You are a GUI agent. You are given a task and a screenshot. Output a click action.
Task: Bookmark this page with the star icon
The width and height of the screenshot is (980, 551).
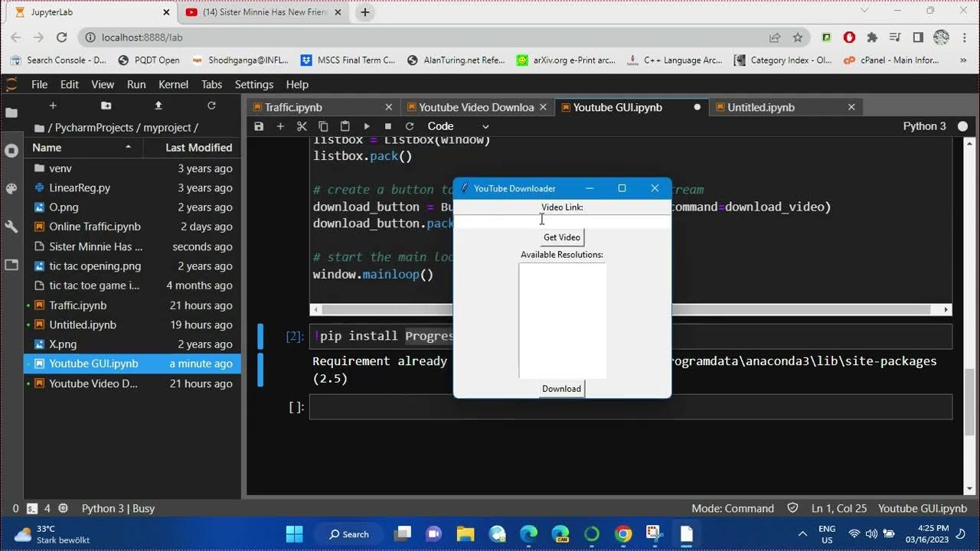(798, 37)
